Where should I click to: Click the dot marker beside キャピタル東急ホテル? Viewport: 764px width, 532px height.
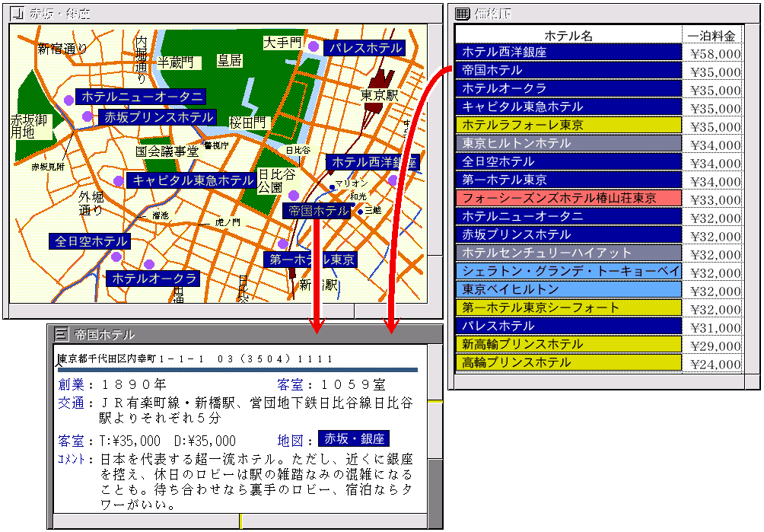(118, 180)
